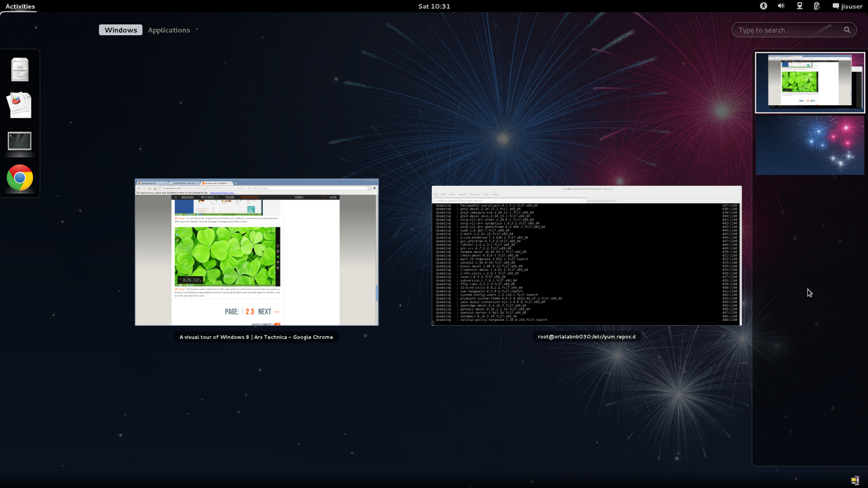The width and height of the screenshot is (868, 488).
Task: Open the volume control in top bar
Action: click(x=781, y=6)
